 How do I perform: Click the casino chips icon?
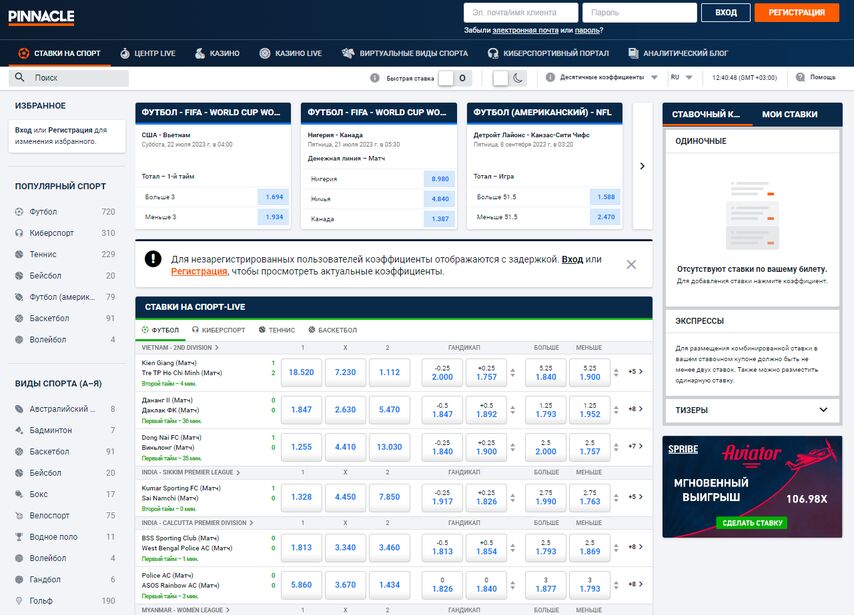200,53
